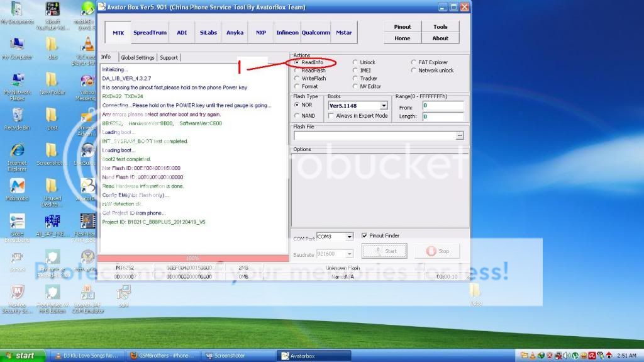Viewport: 644px width, 362px height.
Task: Click the Start menu button
Action: (x=23, y=356)
